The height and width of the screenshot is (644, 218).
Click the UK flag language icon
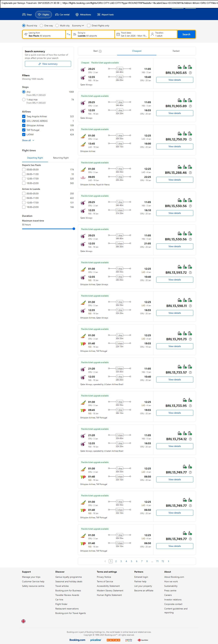(x=23, y=621)
